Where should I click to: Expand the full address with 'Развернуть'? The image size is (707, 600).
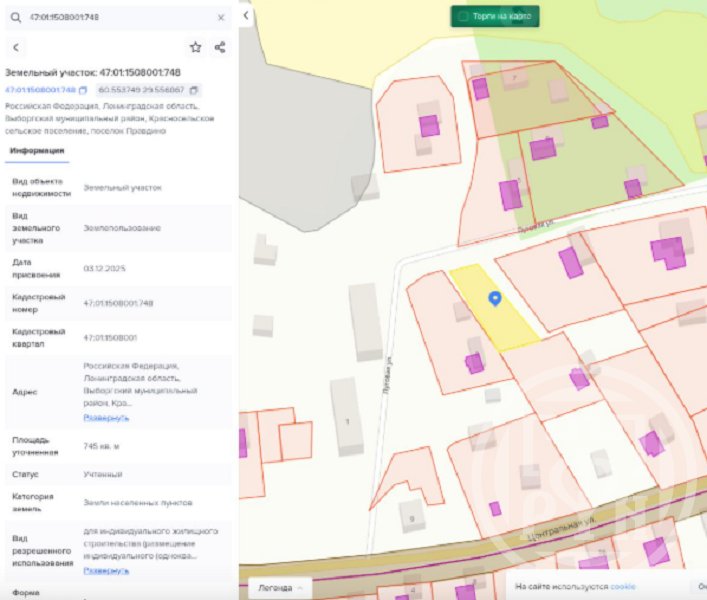click(106, 417)
